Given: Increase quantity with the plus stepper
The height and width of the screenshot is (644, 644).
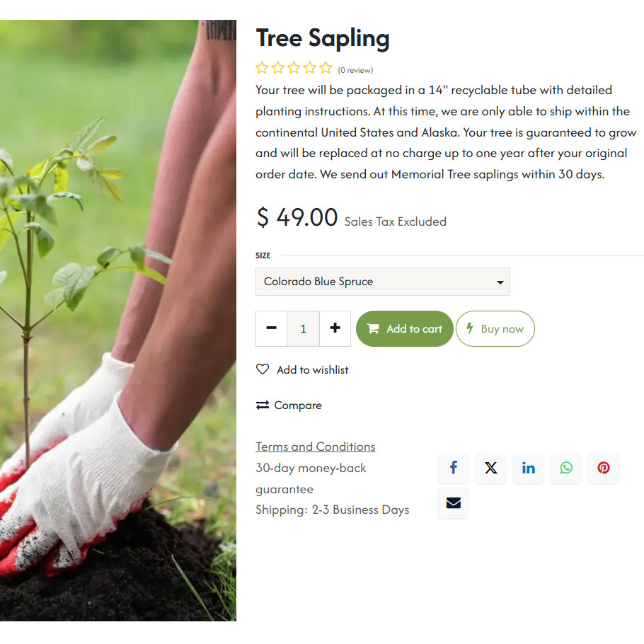Looking at the screenshot, I should click(335, 328).
